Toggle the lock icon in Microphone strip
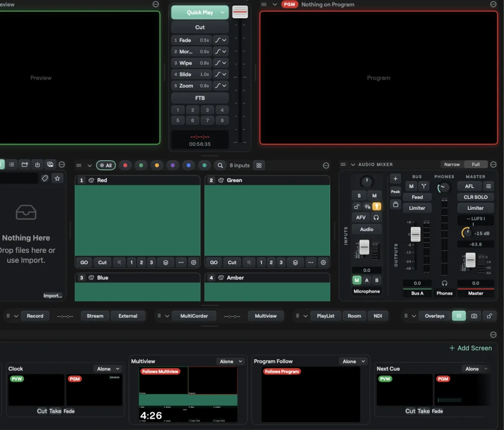This screenshot has width=504, height=430. [x=357, y=206]
